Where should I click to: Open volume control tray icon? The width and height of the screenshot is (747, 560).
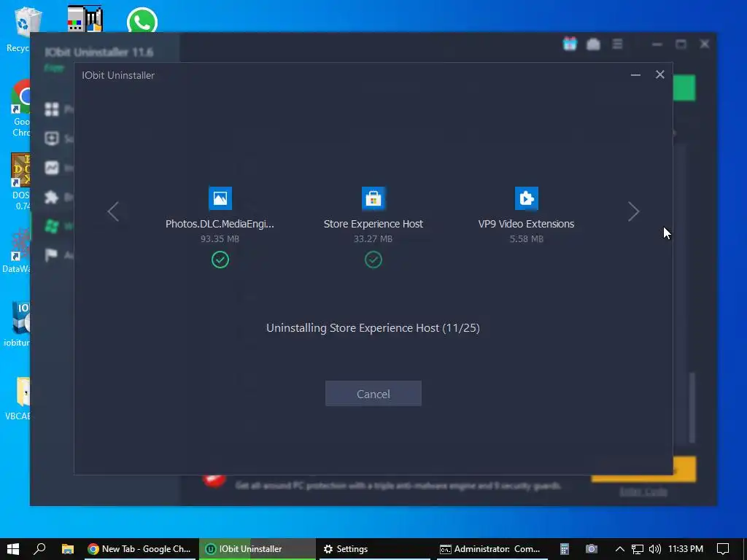point(655,549)
